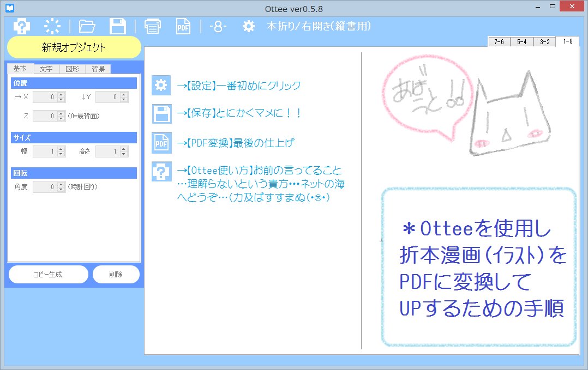Image resolution: width=588 pixels, height=370 pixels.
Task: Select the 【設定】一番初めにクリック text
Action: coord(239,86)
